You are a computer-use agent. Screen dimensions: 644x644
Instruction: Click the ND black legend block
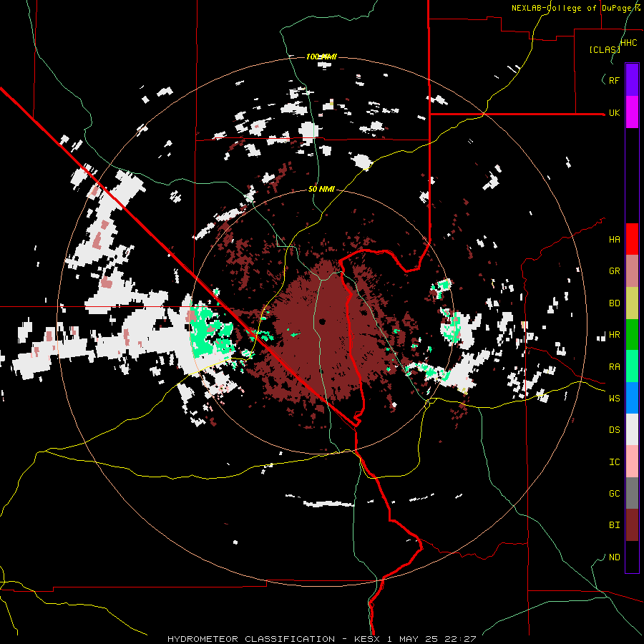[x=632, y=557]
